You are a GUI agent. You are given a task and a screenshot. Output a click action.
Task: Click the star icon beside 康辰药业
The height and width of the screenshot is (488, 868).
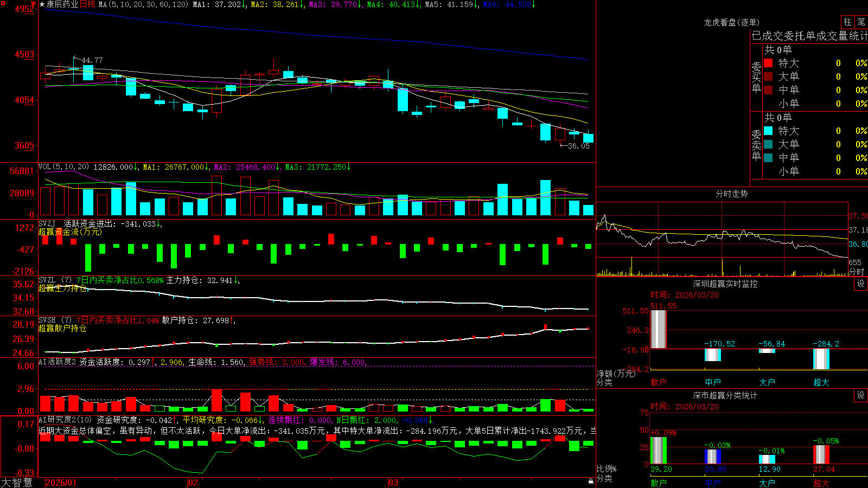point(42,4)
